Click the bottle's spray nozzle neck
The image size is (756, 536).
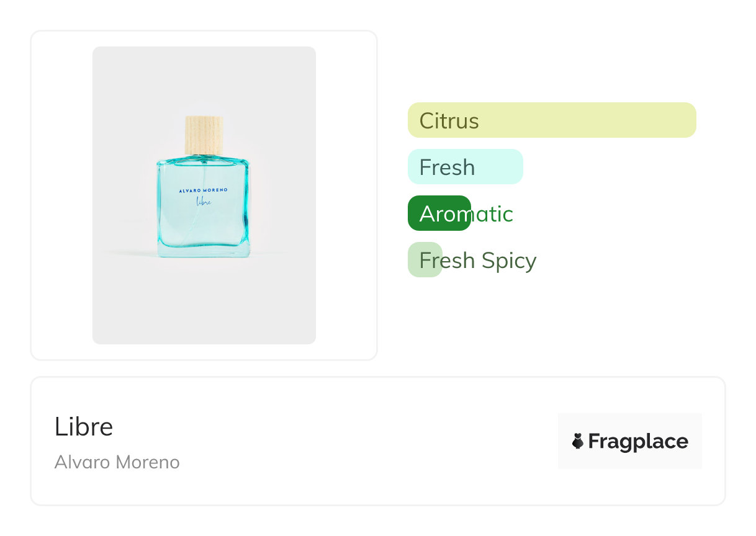click(x=204, y=157)
